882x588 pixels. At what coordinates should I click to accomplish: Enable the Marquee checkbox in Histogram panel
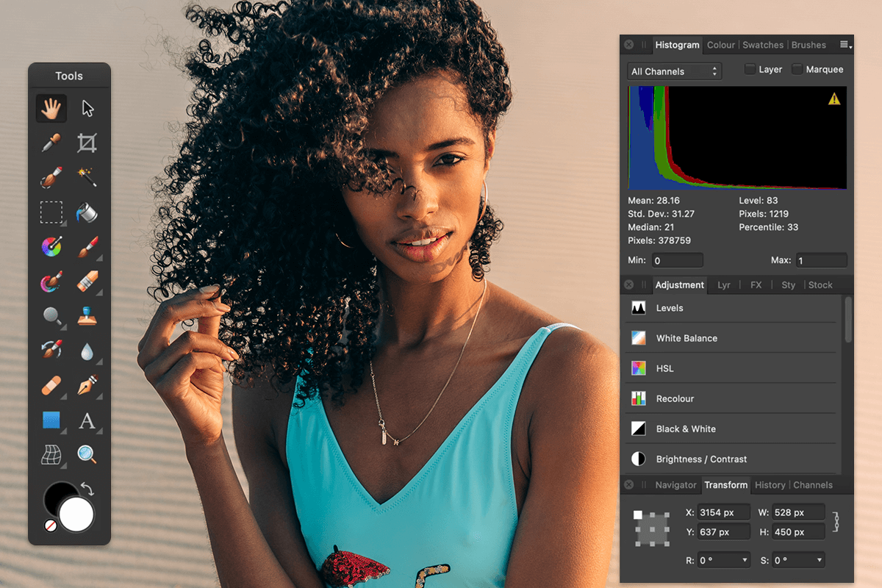(x=797, y=69)
